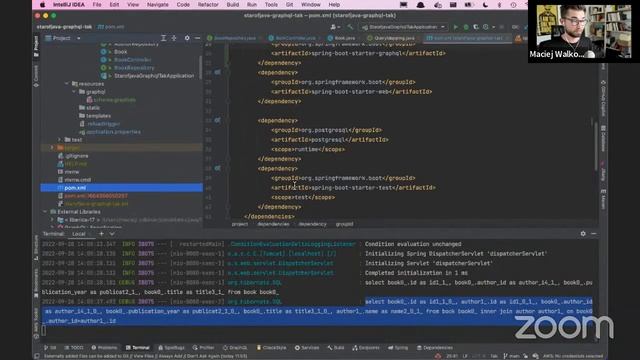The width and height of the screenshot is (640, 360).
Task: Expand the liberica-17 library node
Action: 52,220
